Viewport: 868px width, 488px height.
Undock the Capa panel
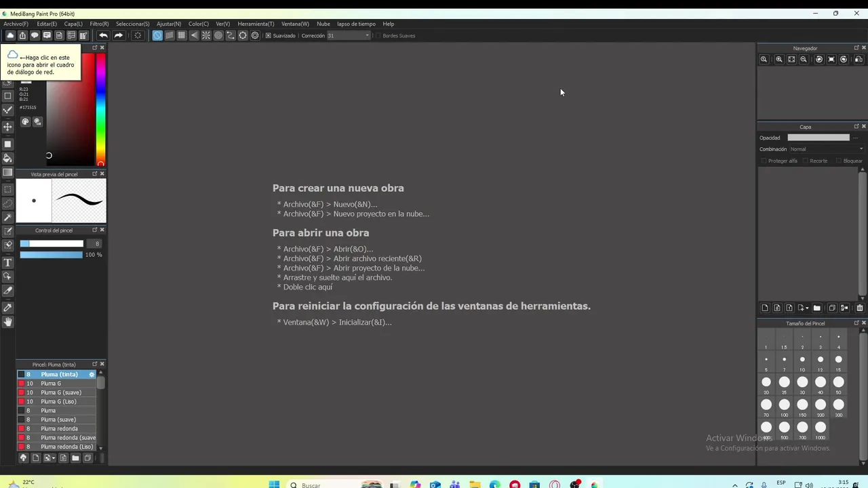856,127
